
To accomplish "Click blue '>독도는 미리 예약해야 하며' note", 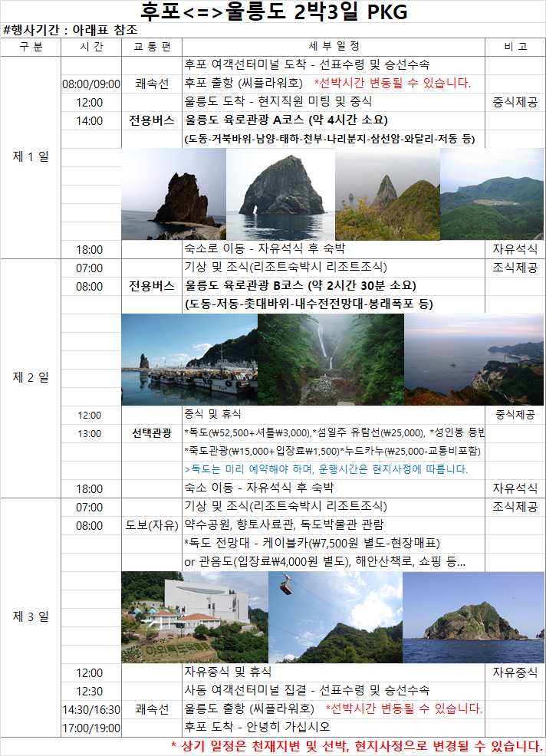I will tap(326, 469).
